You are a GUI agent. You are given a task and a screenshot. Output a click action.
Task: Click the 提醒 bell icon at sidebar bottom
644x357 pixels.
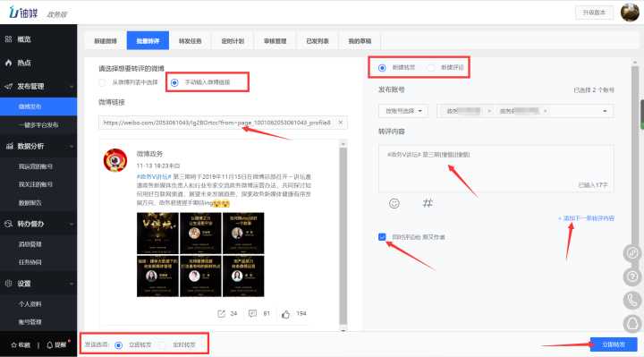pos(49,344)
